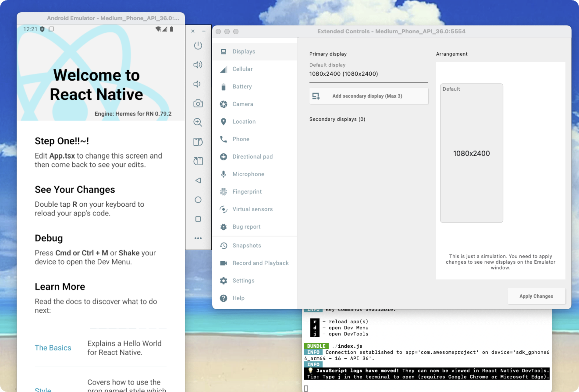Open the Cellular section
This screenshot has height=392, width=579.
(242, 69)
